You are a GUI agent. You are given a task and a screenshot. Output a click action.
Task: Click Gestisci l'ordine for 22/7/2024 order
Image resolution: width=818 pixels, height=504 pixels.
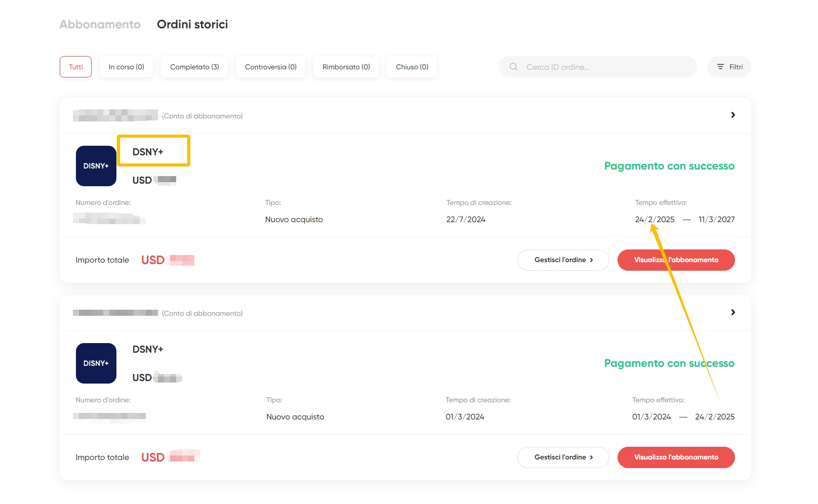tap(563, 260)
